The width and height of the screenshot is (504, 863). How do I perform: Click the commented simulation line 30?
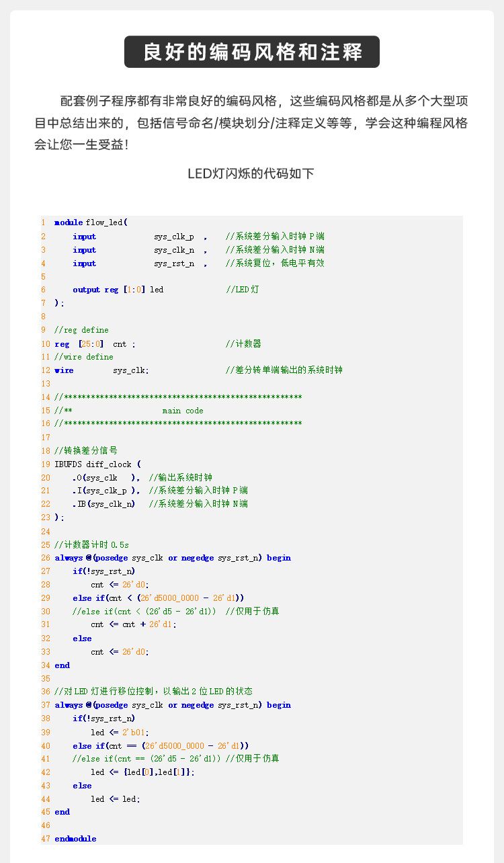pyautogui.click(x=176, y=612)
